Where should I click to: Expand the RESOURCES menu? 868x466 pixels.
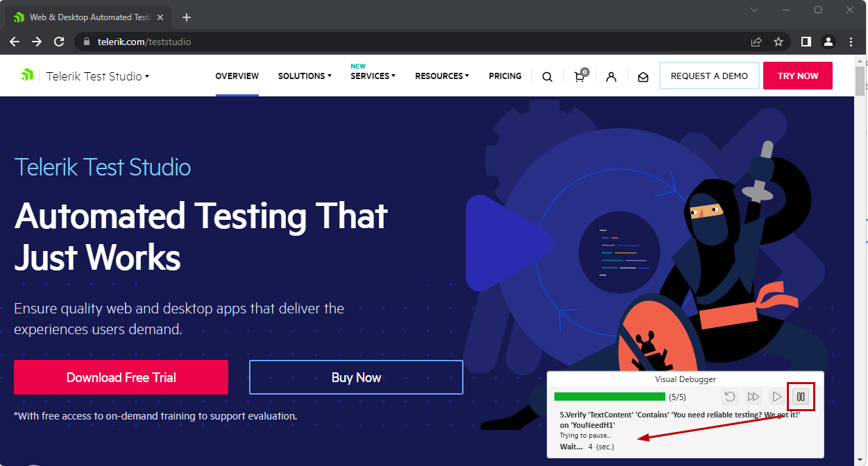pos(442,76)
